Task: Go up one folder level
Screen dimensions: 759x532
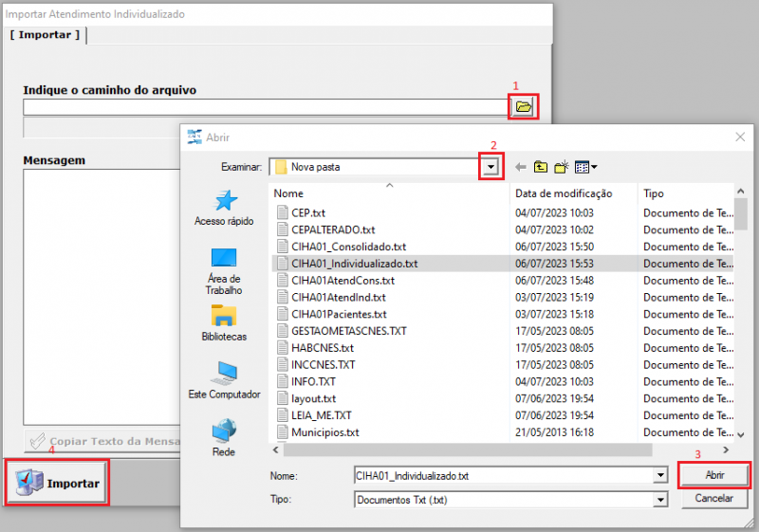Action: 541,167
